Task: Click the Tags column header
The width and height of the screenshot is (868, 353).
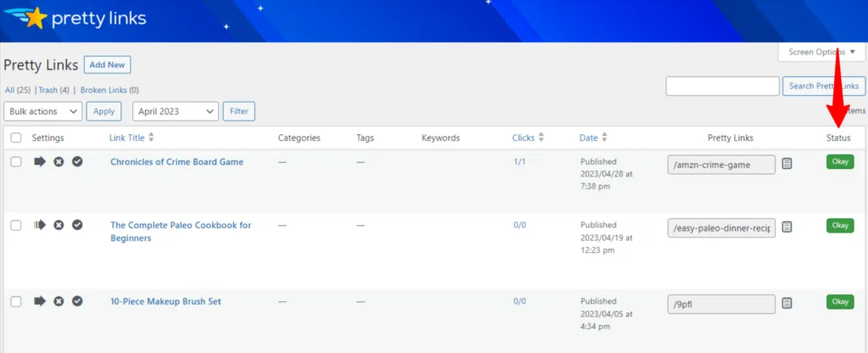Action: point(365,138)
